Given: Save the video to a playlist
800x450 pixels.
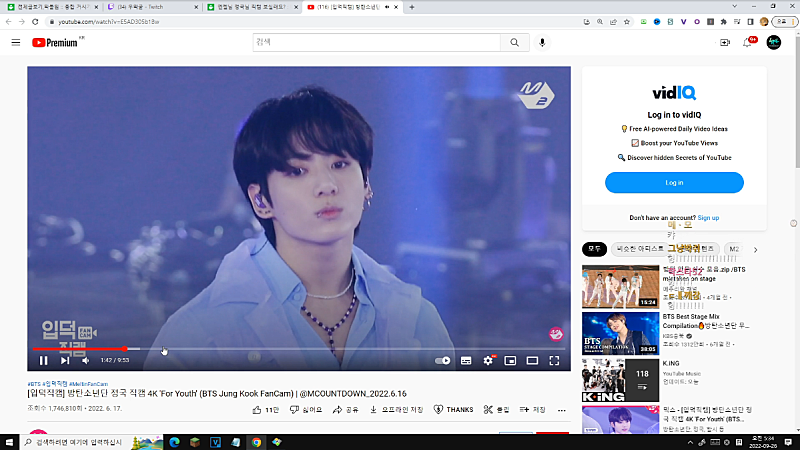Looking at the screenshot, I should point(532,410).
